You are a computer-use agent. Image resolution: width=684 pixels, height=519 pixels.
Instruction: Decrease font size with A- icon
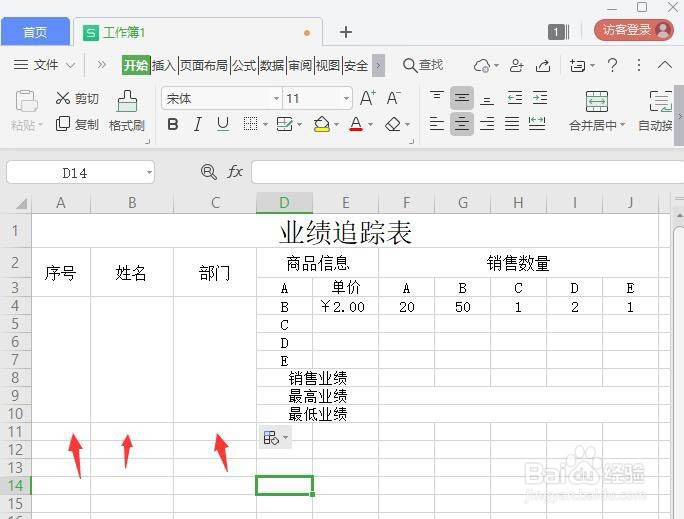tap(394, 98)
